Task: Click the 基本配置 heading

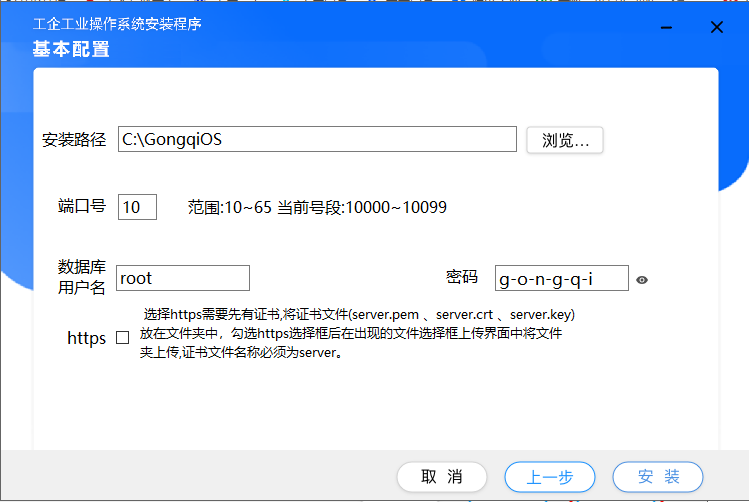Action: click(x=71, y=49)
